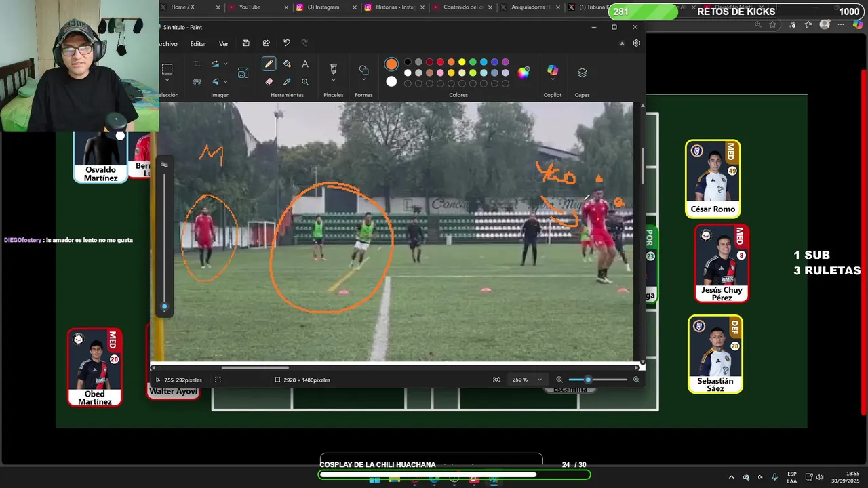Expand the Flip dropdown arrow in Imagen
This screenshot has width=868, height=488.
point(225,81)
